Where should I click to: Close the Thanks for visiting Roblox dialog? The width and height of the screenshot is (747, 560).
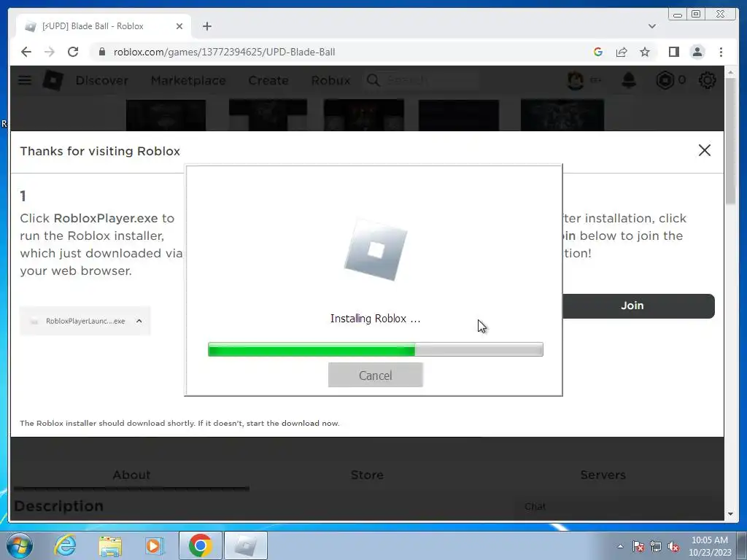coord(705,150)
